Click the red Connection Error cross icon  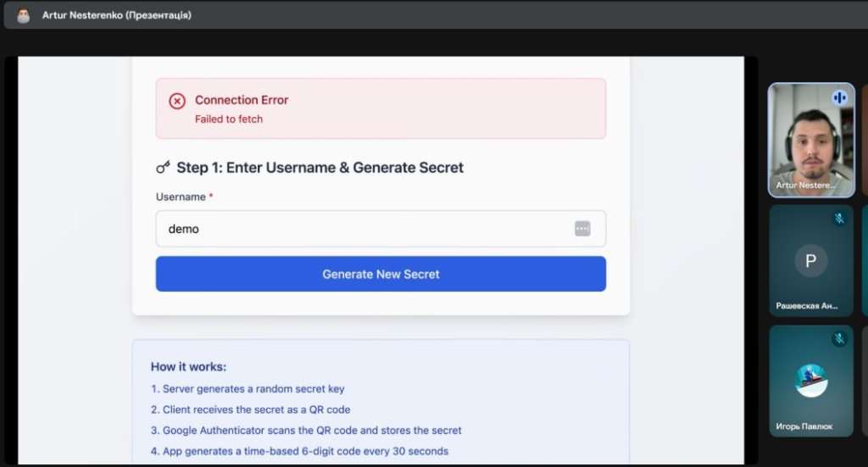coord(177,101)
